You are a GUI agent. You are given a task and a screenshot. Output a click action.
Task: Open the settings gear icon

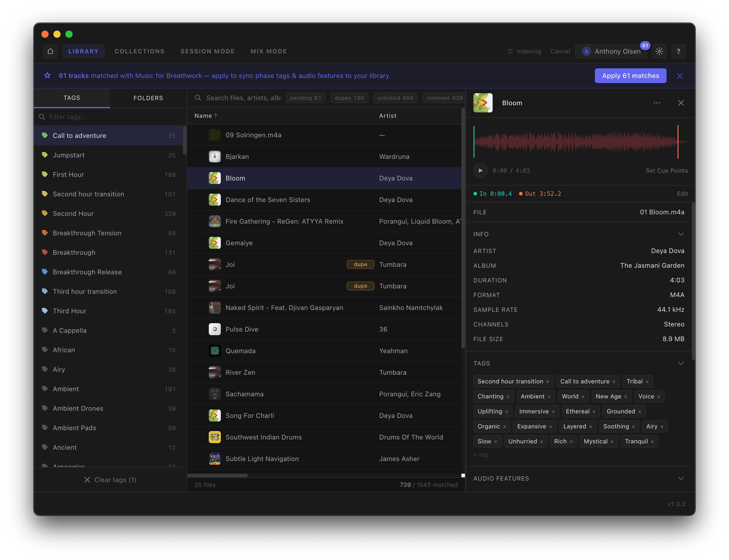point(659,51)
